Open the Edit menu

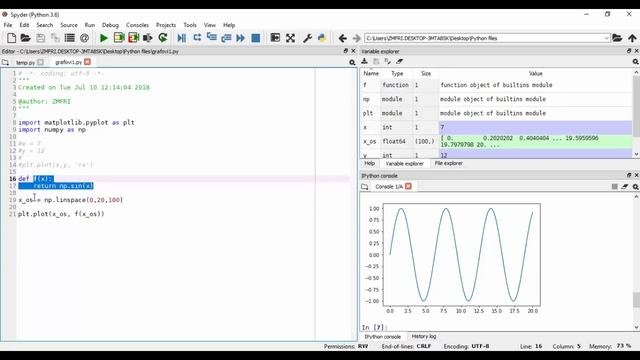24,25
